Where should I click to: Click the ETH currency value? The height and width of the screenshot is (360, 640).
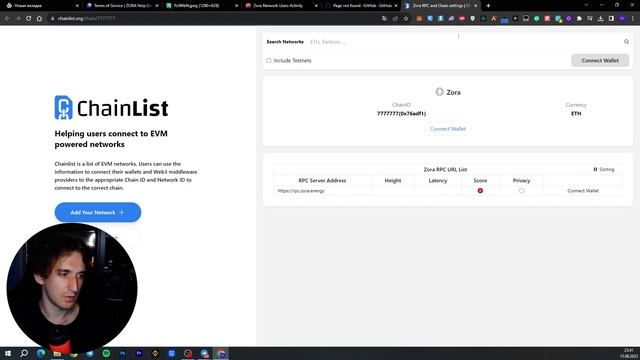coord(576,113)
